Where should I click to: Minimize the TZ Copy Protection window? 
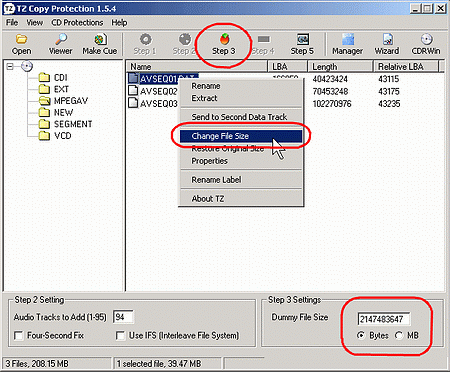[x=415, y=9]
